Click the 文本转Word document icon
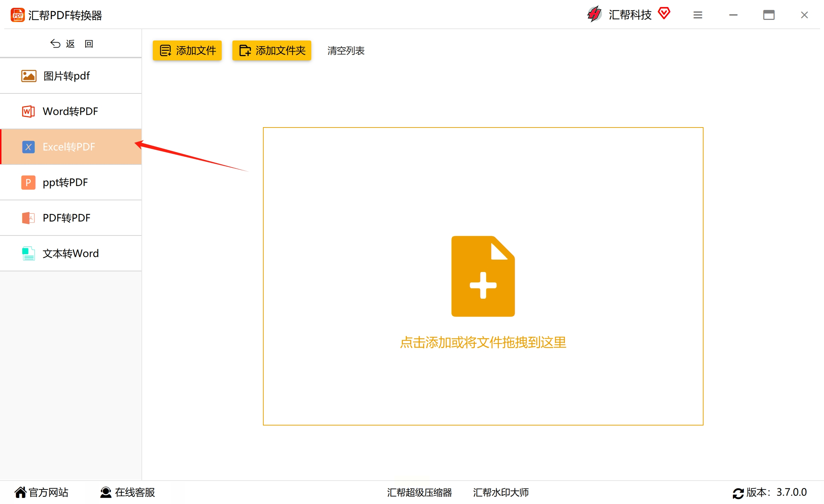824x504 pixels. 28,254
